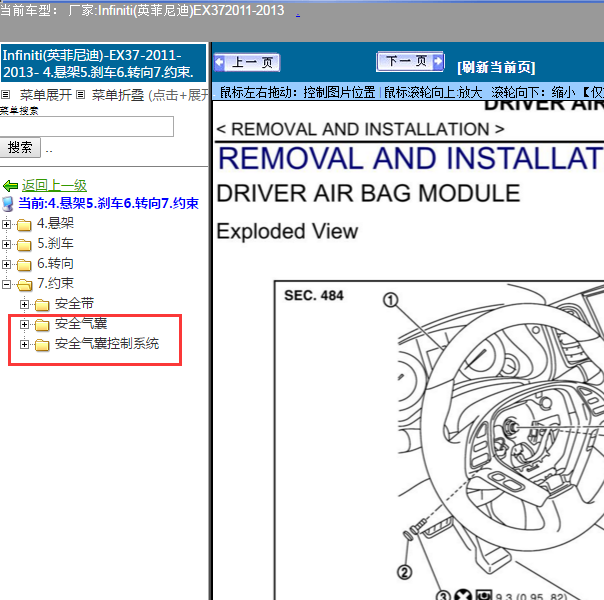
Task: Expand the 4.悬架 tree node
Action: 6,224
